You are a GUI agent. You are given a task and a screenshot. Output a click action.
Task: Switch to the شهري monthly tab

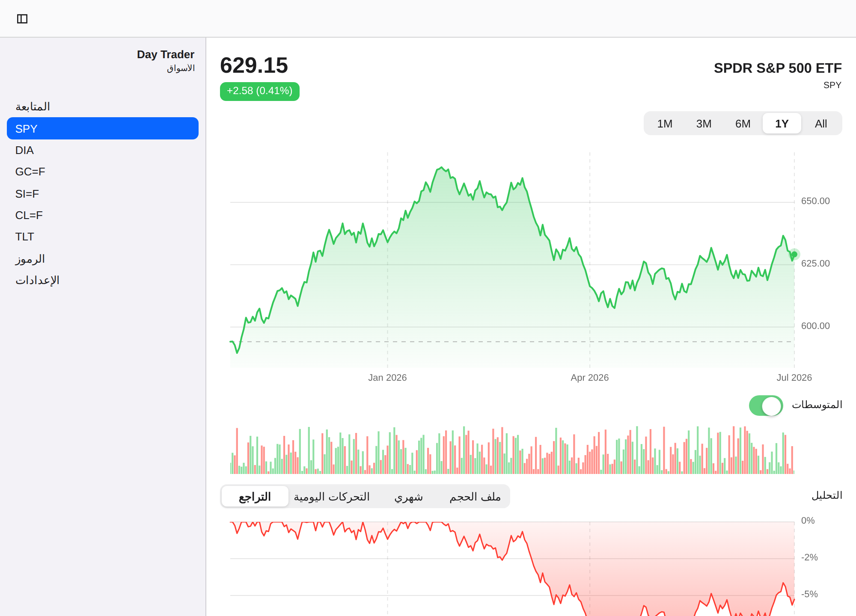click(x=408, y=497)
